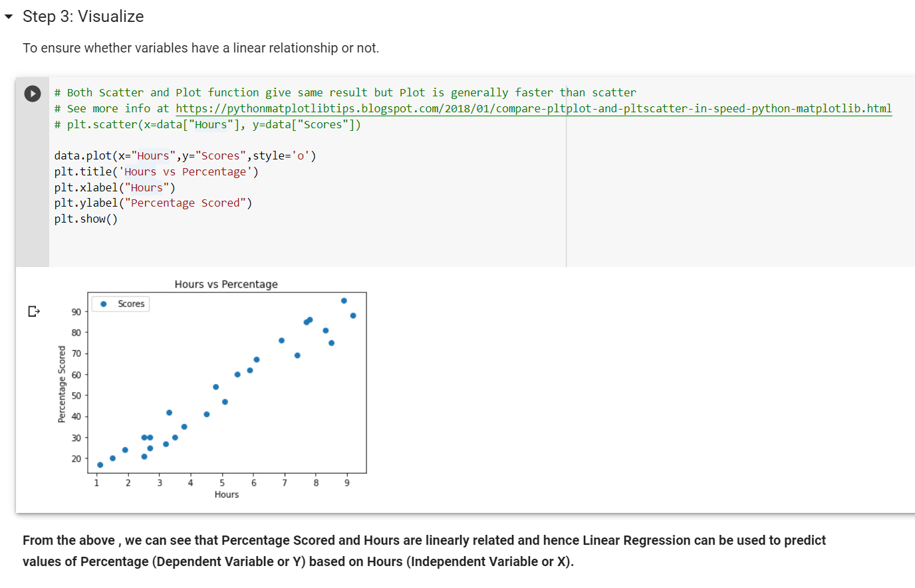The height and width of the screenshot is (588, 915).
Task: Click the legend icon inside the chart
Action: 120,304
